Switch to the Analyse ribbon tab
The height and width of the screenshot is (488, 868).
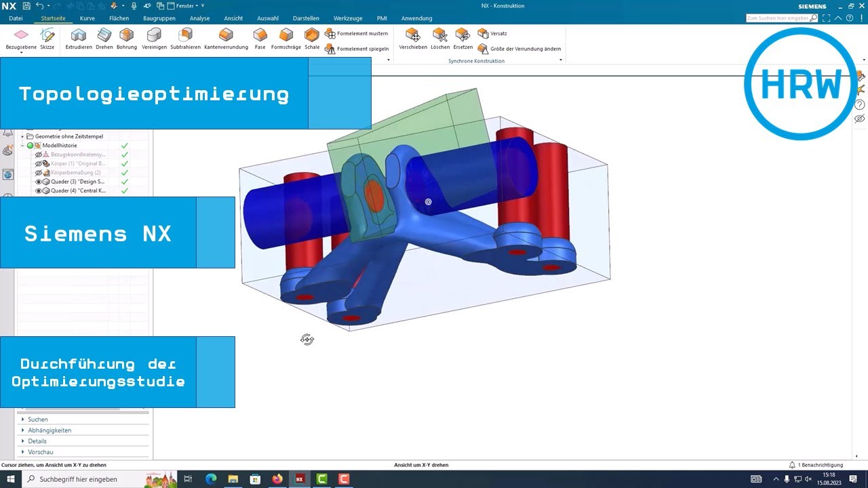point(199,18)
